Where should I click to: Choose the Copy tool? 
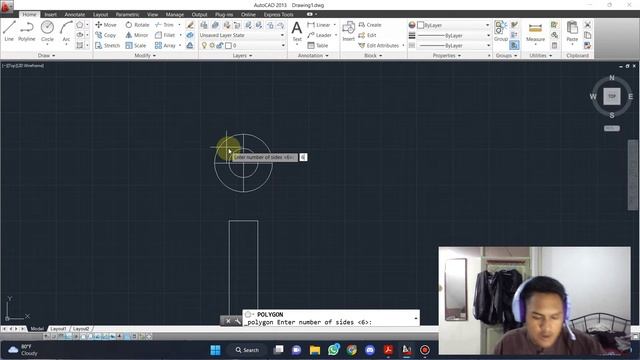click(106, 35)
